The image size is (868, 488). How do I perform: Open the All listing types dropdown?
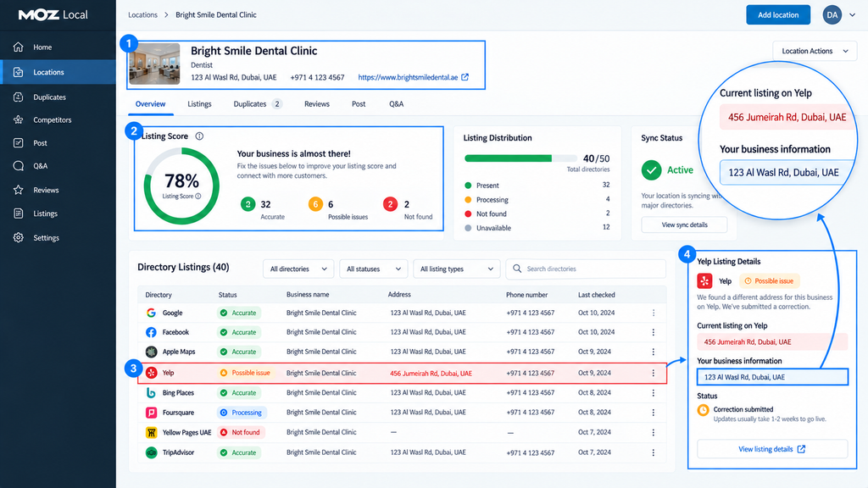coord(457,269)
